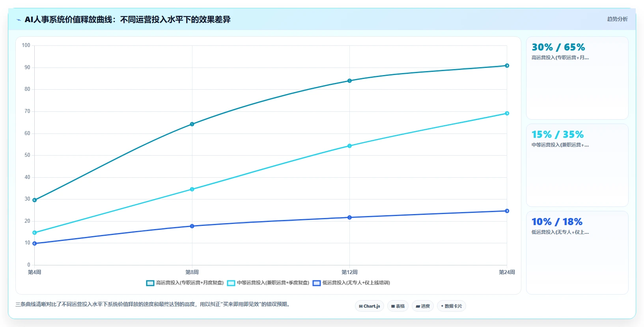Click high-investment data point at 第4周
The height and width of the screenshot is (327, 644).
click(x=35, y=200)
